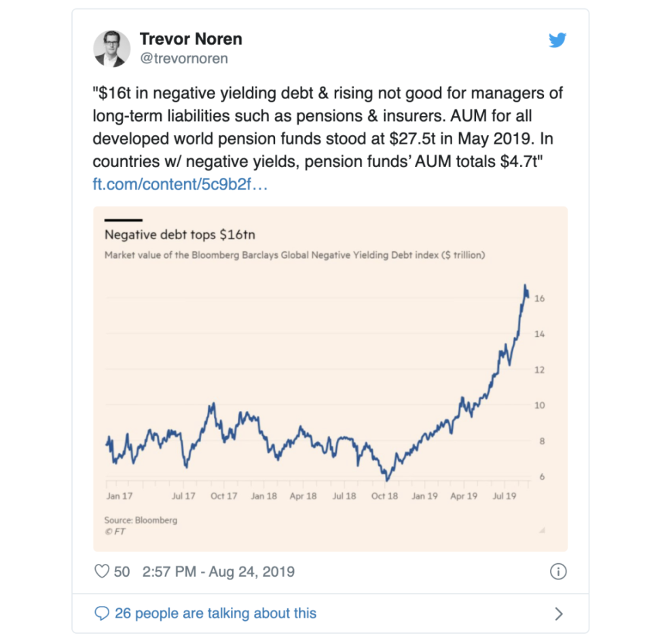Expand conversation with the right chevron arrow

[559, 614]
